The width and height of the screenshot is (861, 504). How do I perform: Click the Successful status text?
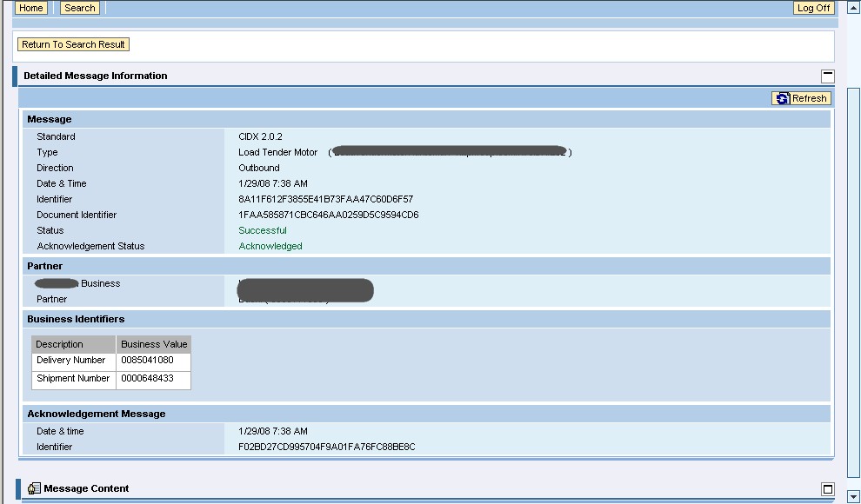tap(263, 230)
